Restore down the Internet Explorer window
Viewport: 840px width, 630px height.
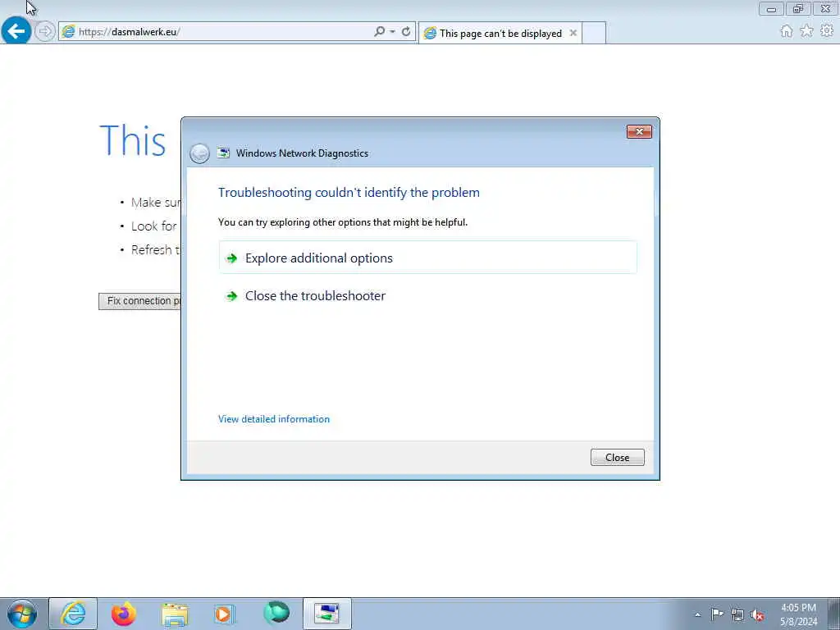click(x=798, y=8)
